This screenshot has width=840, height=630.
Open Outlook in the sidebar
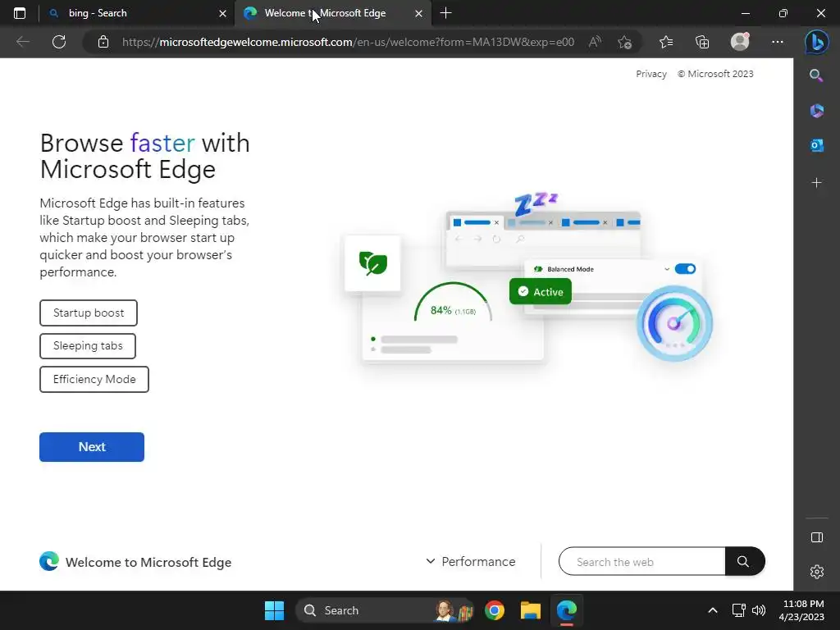click(816, 145)
